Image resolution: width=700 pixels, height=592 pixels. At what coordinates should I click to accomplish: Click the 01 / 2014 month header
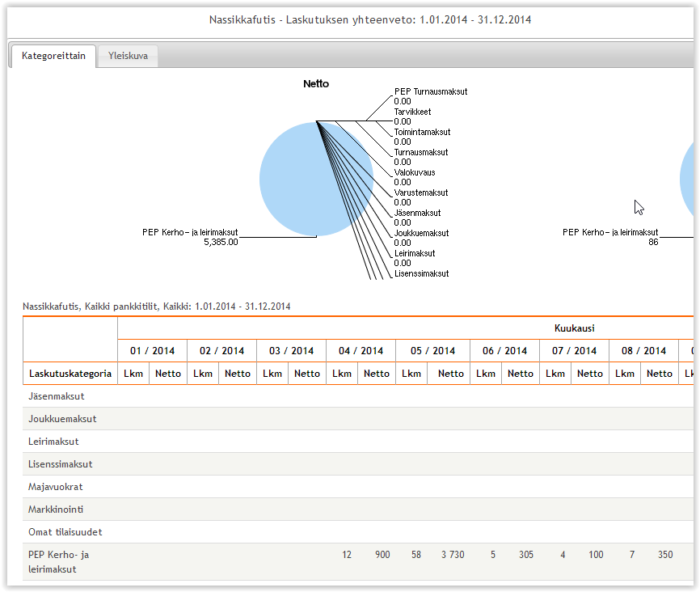pyautogui.click(x=152, y=351)
